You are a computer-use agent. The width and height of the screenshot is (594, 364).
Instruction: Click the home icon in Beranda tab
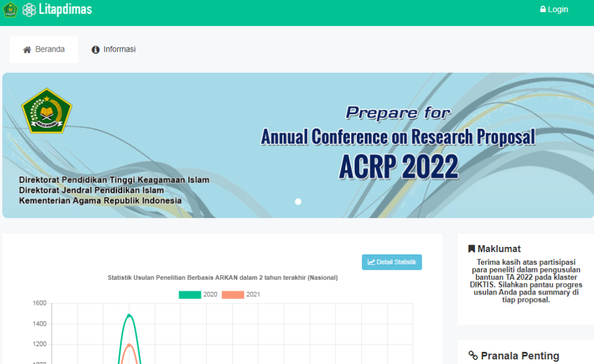(27, 50)
